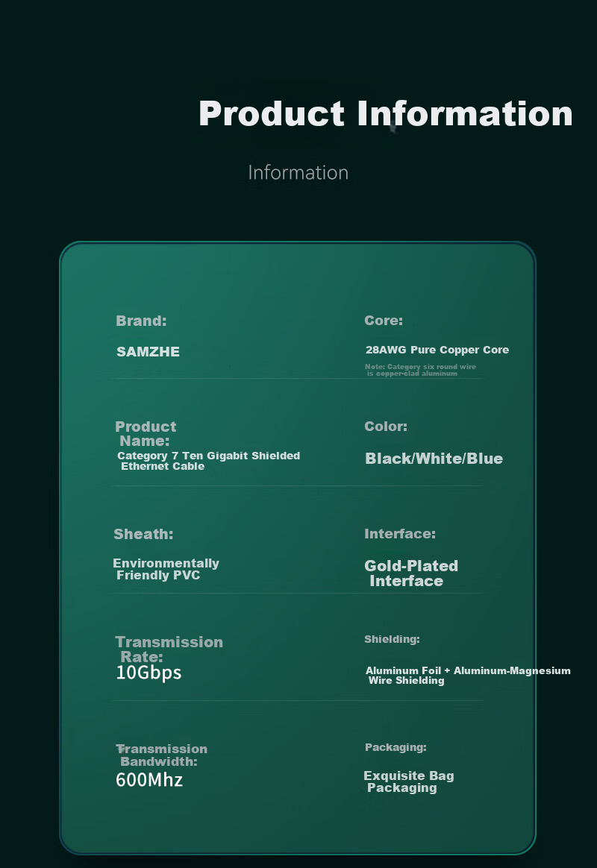Click 28AWG Pure Copper Core text
Screen dimensions: 597x868
coord(437,350)
